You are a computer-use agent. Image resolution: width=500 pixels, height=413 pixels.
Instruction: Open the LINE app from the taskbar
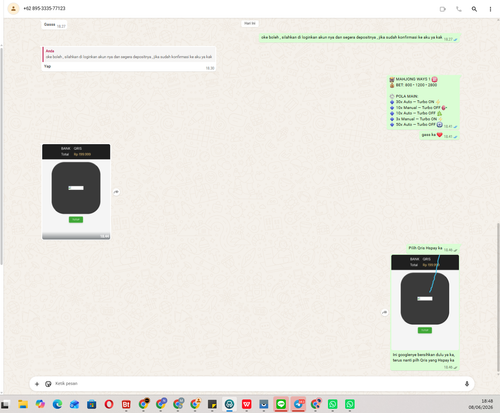pos(281,404)
